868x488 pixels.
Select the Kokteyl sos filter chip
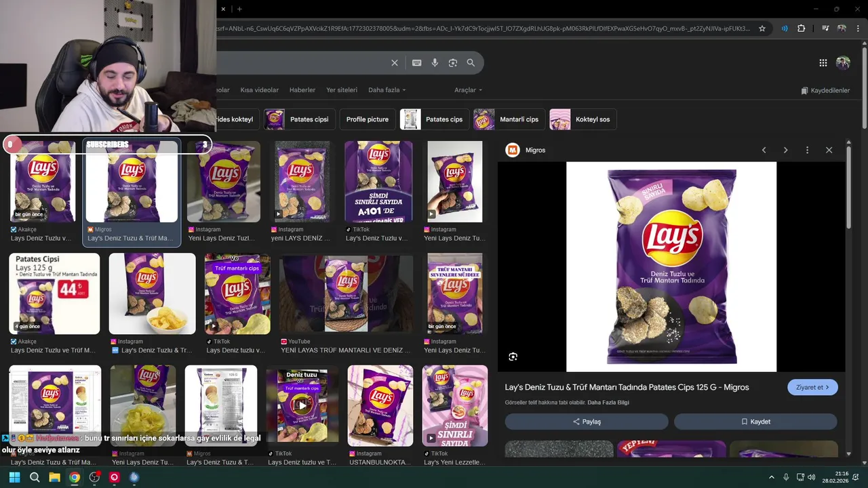point(583,119)
